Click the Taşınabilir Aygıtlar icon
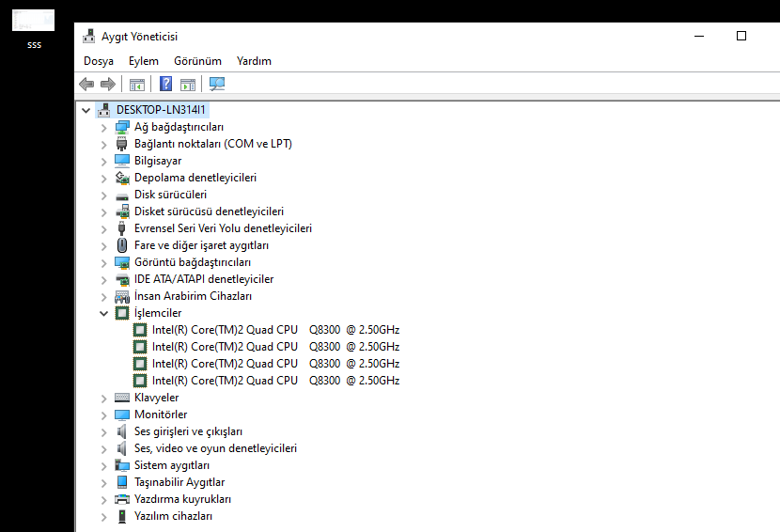780x532 pixels. [x=122, y=482]
